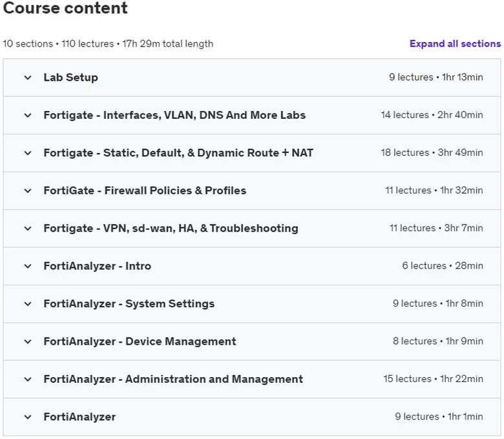Select Fortigate - Static, Default, & Dynamic Route + NAT
The width and height of the screenshot is (504, 439).
[x=178, y=153]
